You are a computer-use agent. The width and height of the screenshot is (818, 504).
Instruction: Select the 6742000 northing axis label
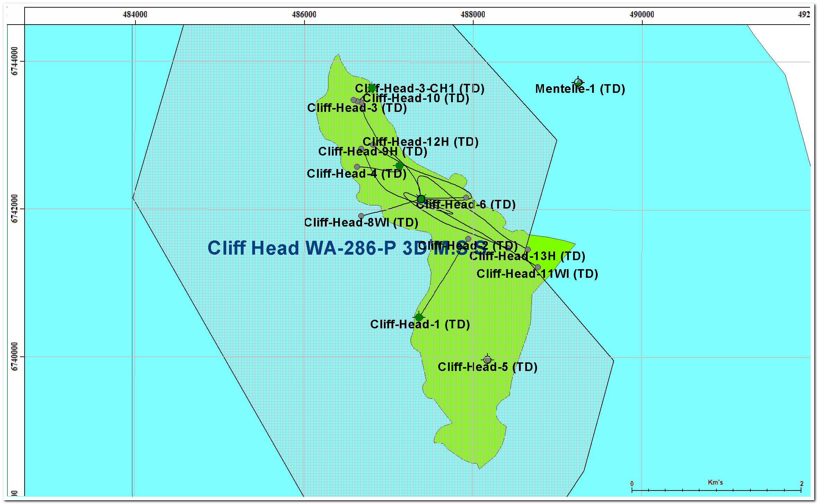tap(15, 208)
